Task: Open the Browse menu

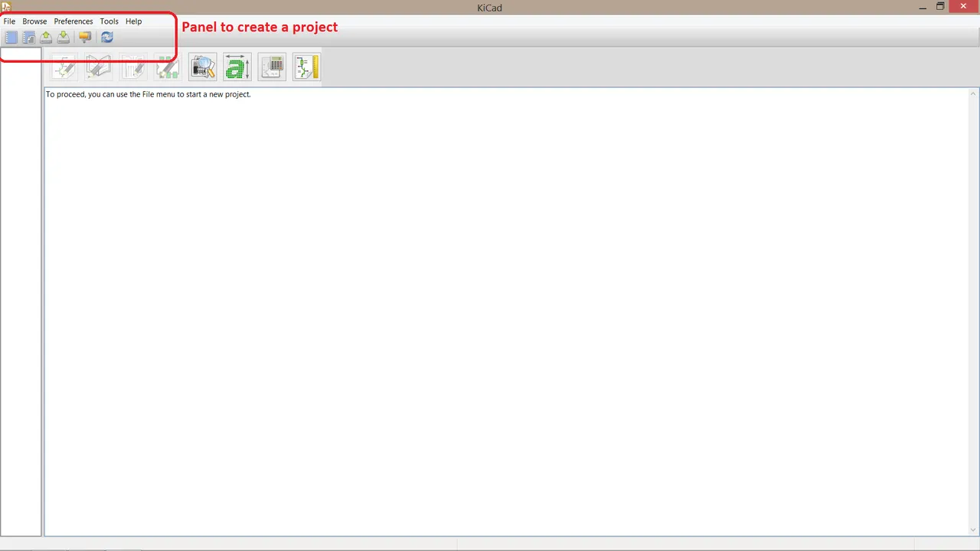Action: pyautogui.click(x=34, y=21)
